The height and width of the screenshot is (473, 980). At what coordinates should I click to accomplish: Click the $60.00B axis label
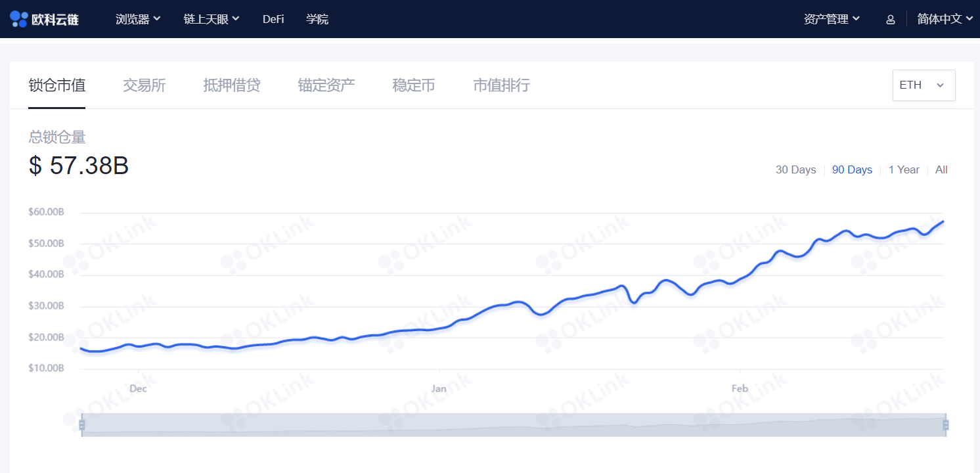[x=46, y=212]
